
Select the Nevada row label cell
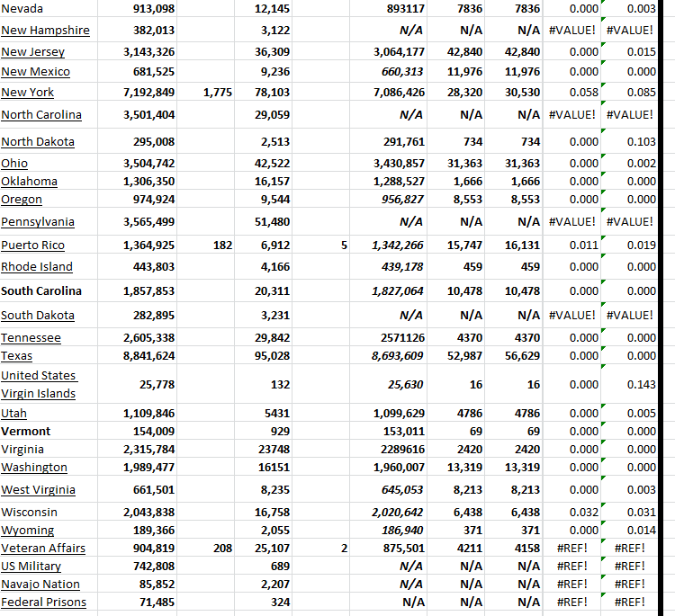tap(49, 9)
